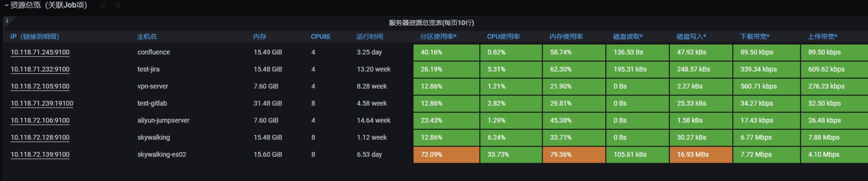Sort table by 磁盘读取 column
The width and height of the screenshot is (868, 181).
[627, 37]
